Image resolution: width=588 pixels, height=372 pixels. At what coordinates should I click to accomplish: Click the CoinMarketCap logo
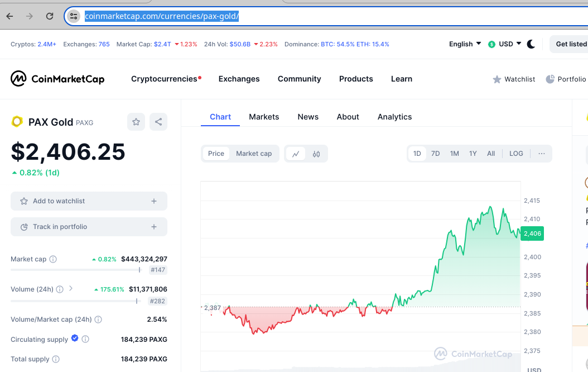57,79
